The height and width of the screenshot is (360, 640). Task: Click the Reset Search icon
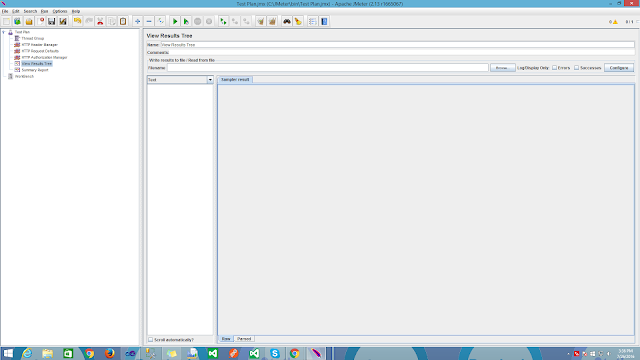298,21
